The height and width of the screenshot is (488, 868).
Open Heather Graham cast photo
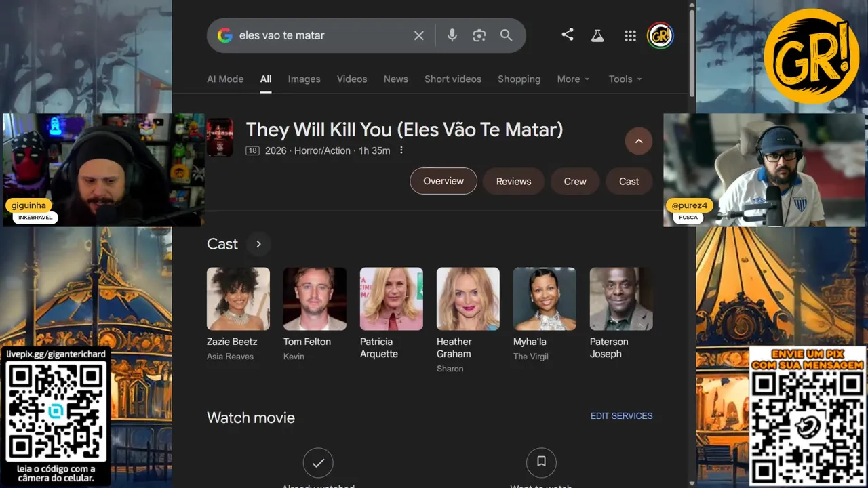468,299
